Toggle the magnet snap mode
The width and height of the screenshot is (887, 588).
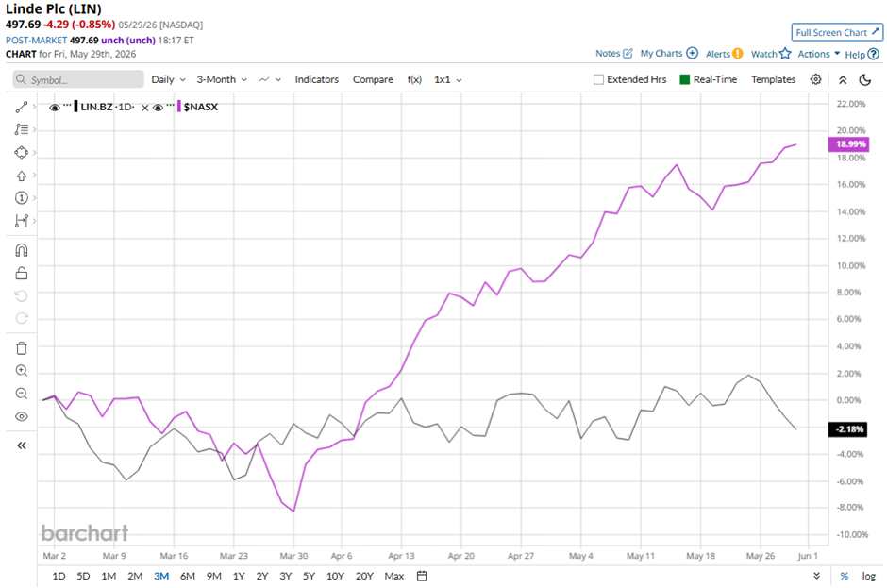pyautogui.click(x=22, y=251)
